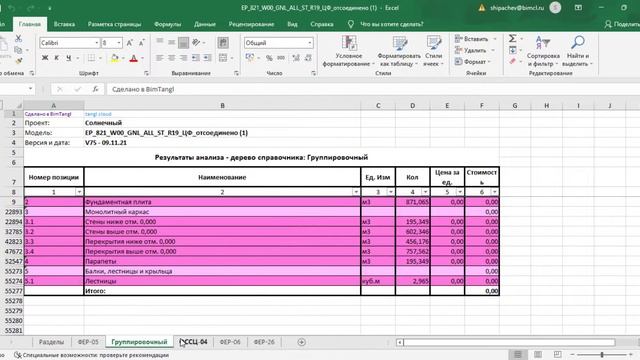Toggle bold formatting button Ж
The image size is (640, 360).
click(x=45, y=58)
